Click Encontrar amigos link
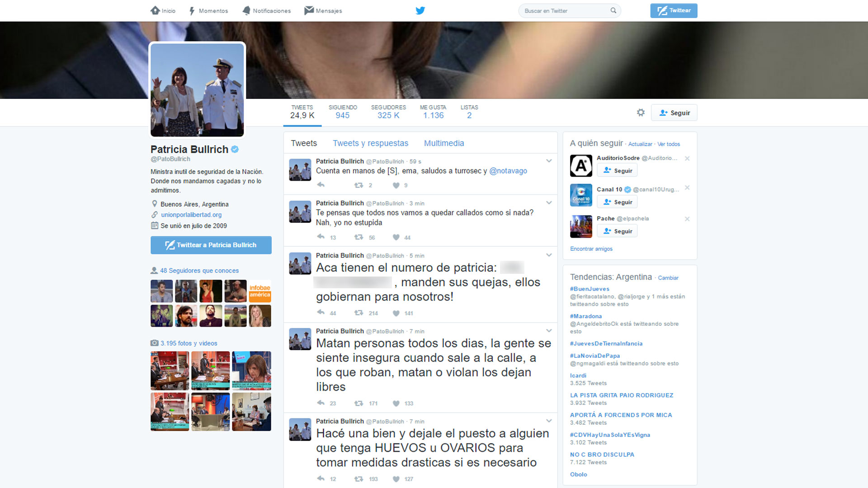This screenshot has width=868, height=488. (591, 249)
